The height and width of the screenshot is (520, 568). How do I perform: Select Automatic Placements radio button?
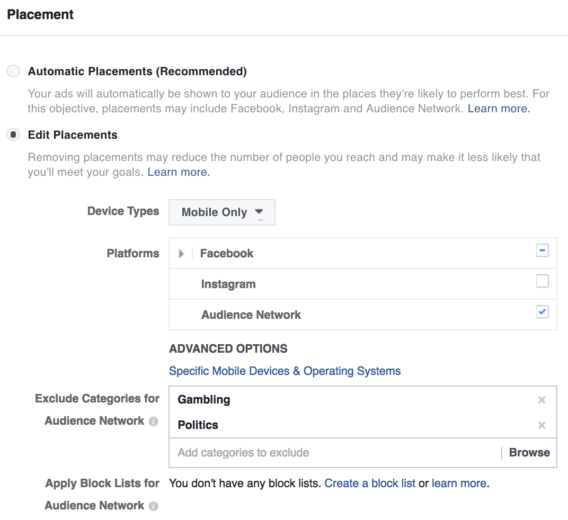tap(13, 71)
